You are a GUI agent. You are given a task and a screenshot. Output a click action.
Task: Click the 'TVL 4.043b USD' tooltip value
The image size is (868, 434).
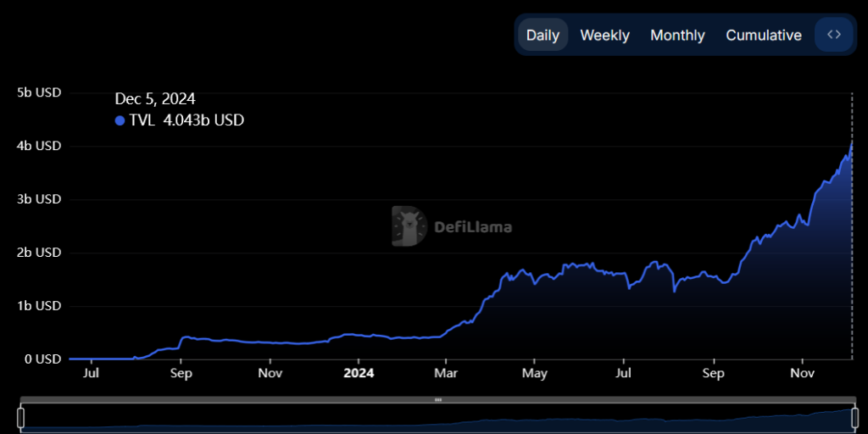coord(187,120)
